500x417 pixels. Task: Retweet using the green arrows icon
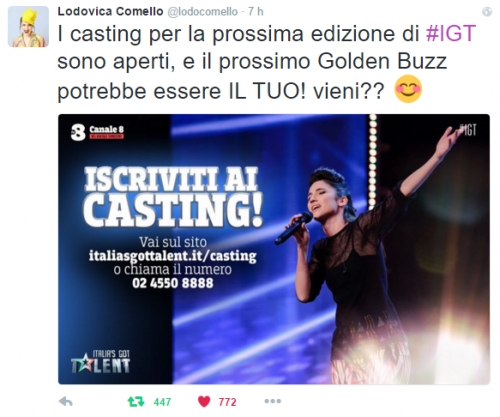(136, 402)
